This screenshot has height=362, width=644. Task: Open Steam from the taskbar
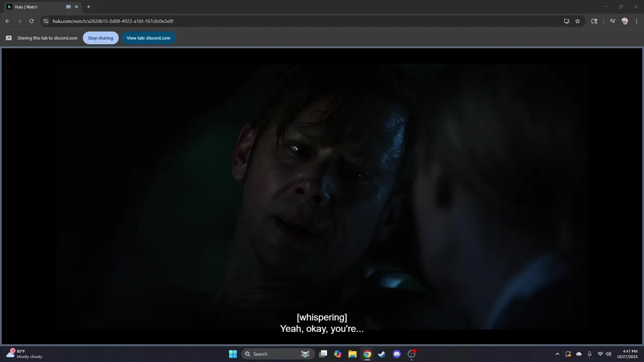pyautogui.click(x=382, y=354)
